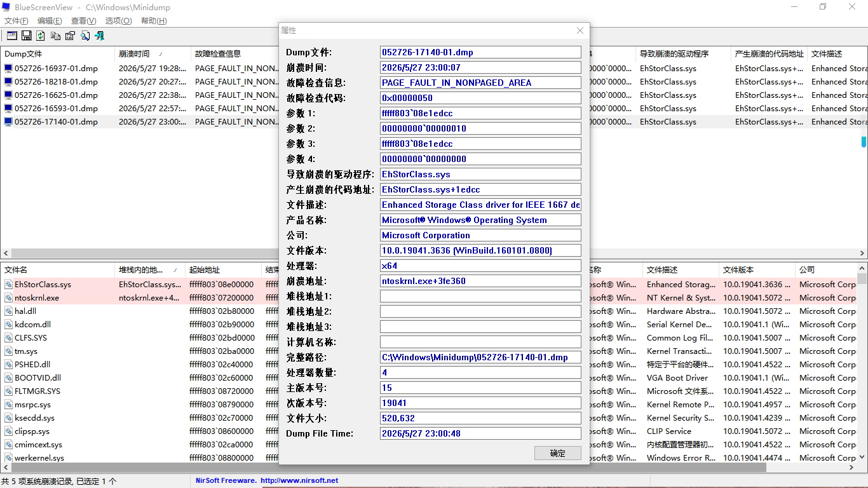This screenshot has height=488, width=868.
Task: Sort crashes by the 崩溃时间 column header
Action: [x=153, y=54]
